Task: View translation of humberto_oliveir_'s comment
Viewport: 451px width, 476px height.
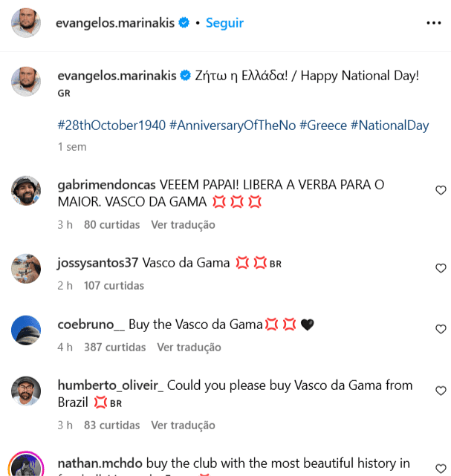Action: 183,426
